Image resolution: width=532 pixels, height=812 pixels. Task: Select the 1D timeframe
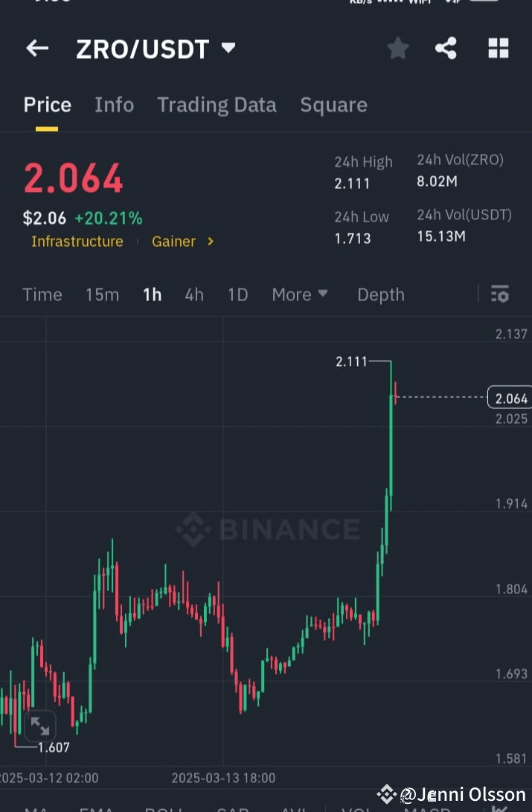pyautogui.click(x=237, y=294)
